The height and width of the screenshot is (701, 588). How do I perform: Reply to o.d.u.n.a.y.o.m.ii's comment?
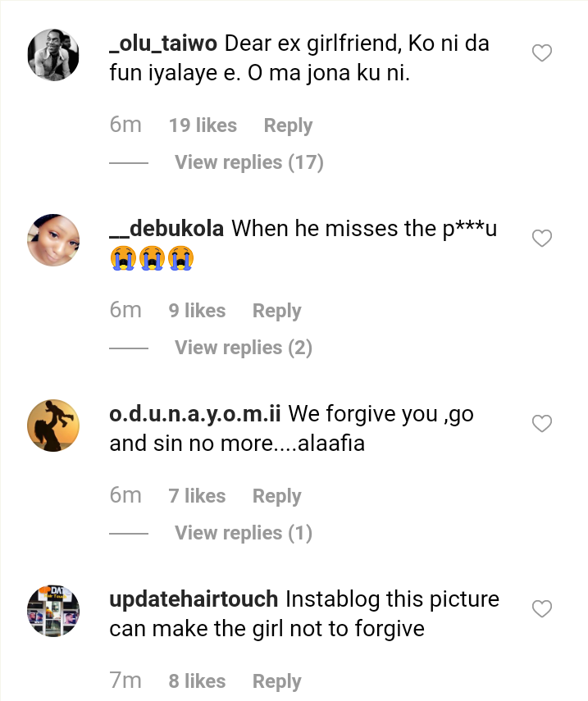276,496
